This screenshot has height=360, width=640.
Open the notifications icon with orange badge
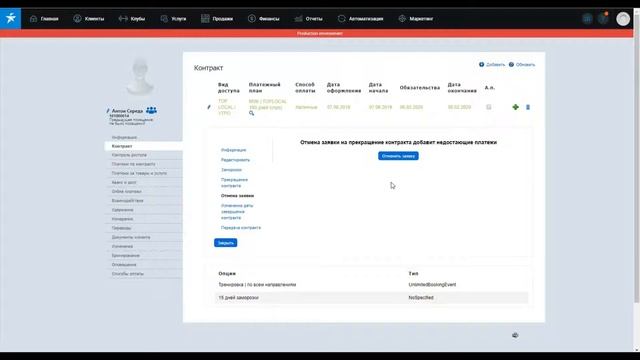[603, 18]
